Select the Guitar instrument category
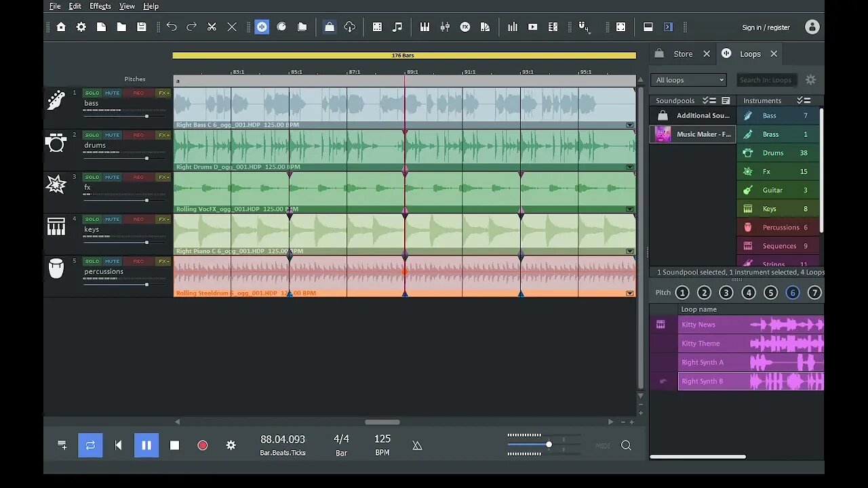 pyautogui.click(x=778, y=190)
